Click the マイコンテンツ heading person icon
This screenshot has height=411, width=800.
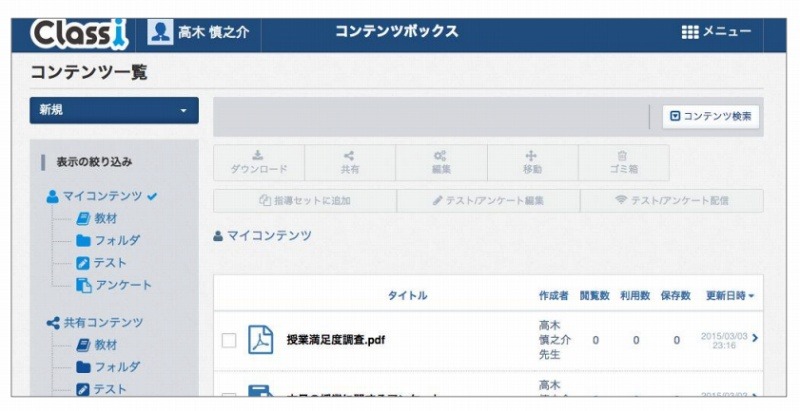218,236
